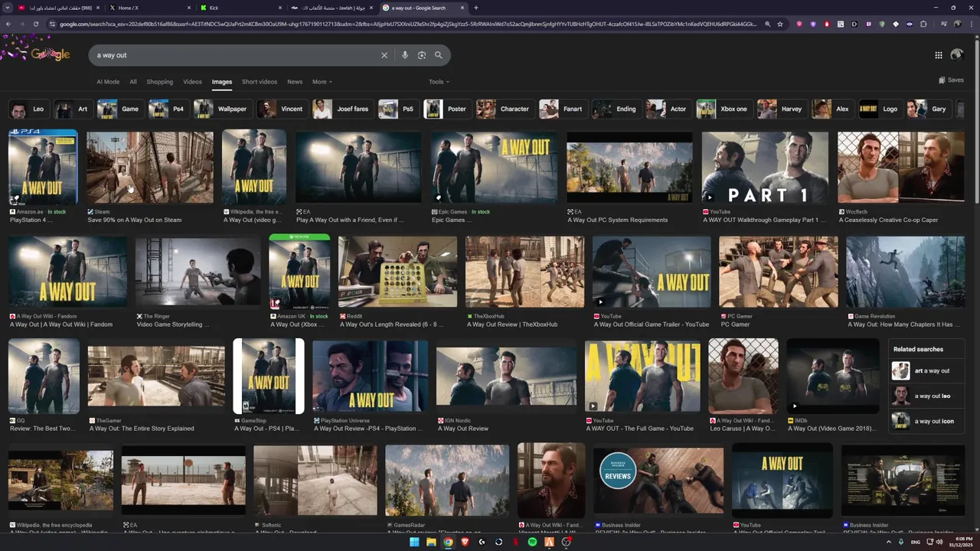980x551 pixels.
Task: Clear the search box with the X icon
Action: click(x=384, y=55)
